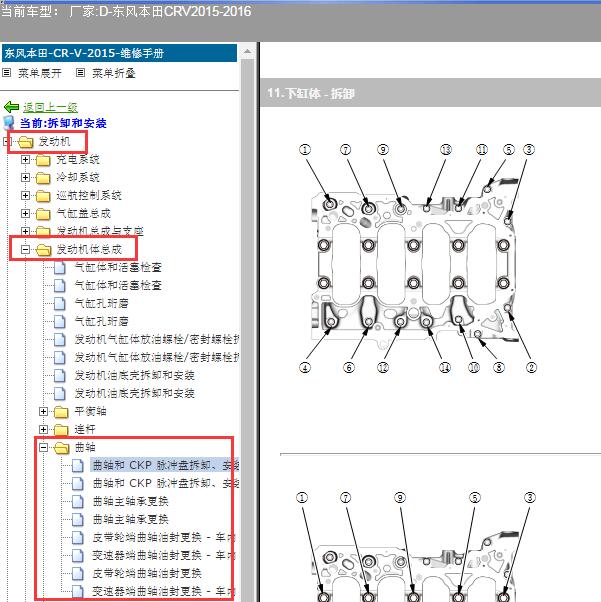Open the second 曲轴和 CKP 脉冲盘拆卸 entry

click(x=166, y=483)
